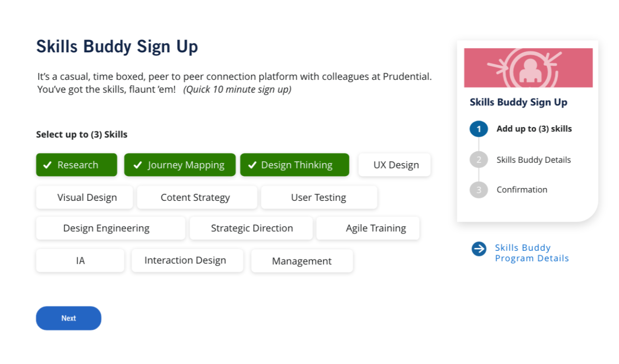Image resolution: width=619 pixels, height=364 pixels.
Task: Select the Management skill chip
Action: coord(302,261)
